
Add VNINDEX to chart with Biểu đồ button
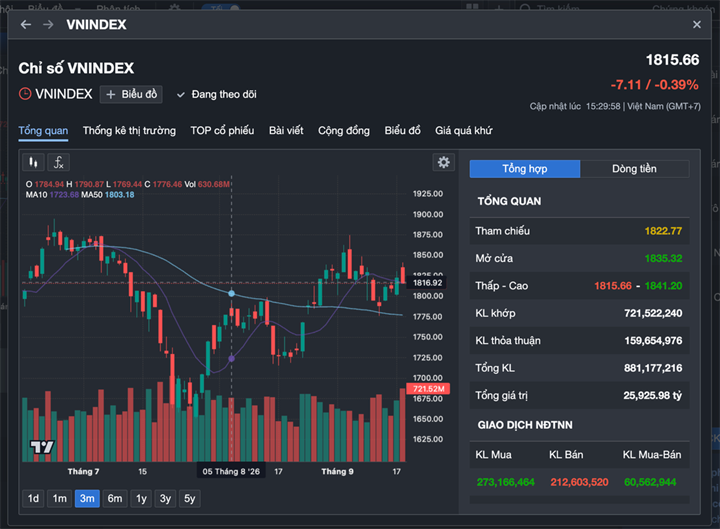131,95
